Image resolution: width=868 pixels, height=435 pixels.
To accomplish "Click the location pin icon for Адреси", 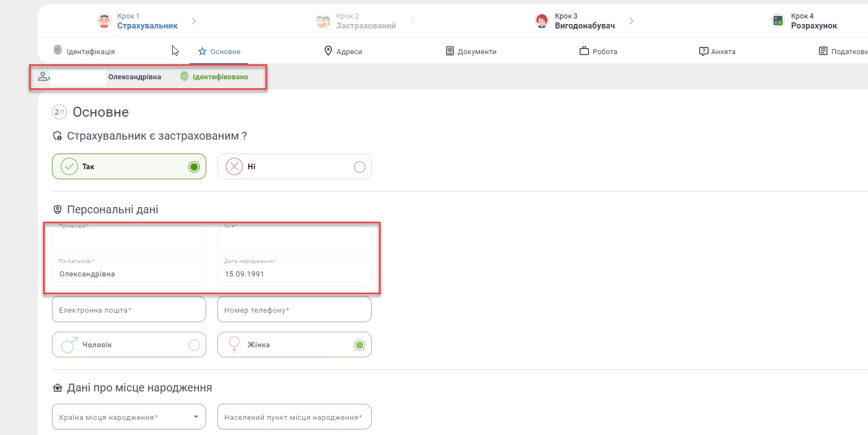I will coord(328,51).
